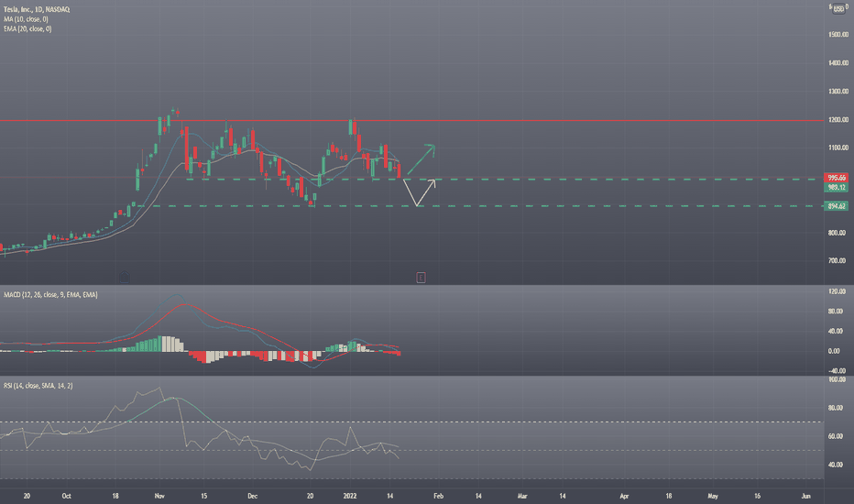Click the 60.00 value on RSI axis

[x=836, y=436]
